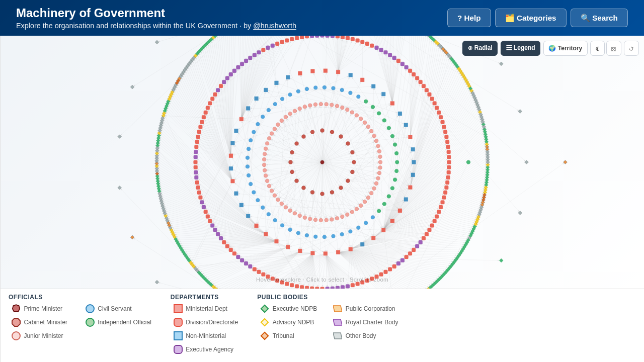644x362 pixels.
Task: Toggle the Legend panel visibility
Action: click(x=520, y=48)
